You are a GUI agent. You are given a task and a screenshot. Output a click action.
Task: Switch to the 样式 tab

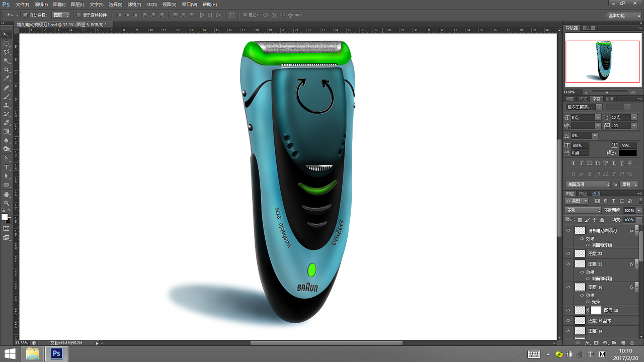583,99
